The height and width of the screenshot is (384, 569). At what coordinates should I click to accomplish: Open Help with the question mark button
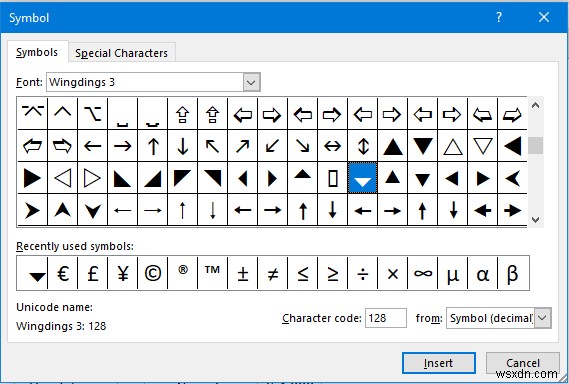499,17
